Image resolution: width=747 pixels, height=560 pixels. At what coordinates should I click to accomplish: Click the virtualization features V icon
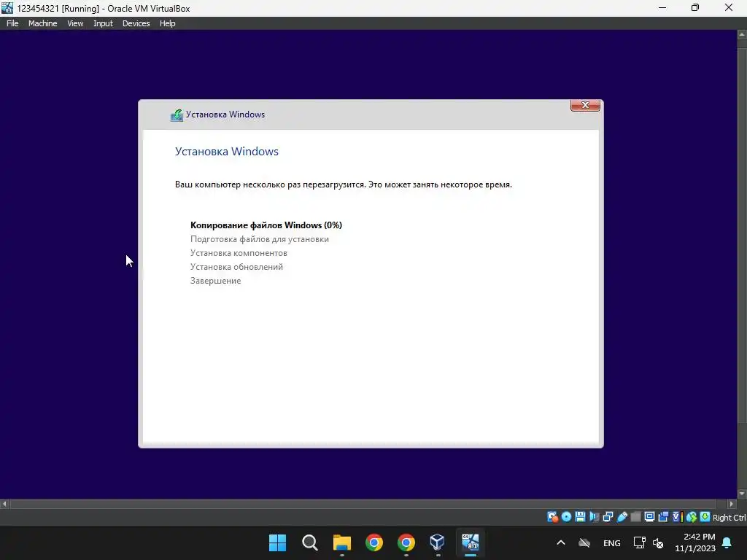tap(678, 517)
